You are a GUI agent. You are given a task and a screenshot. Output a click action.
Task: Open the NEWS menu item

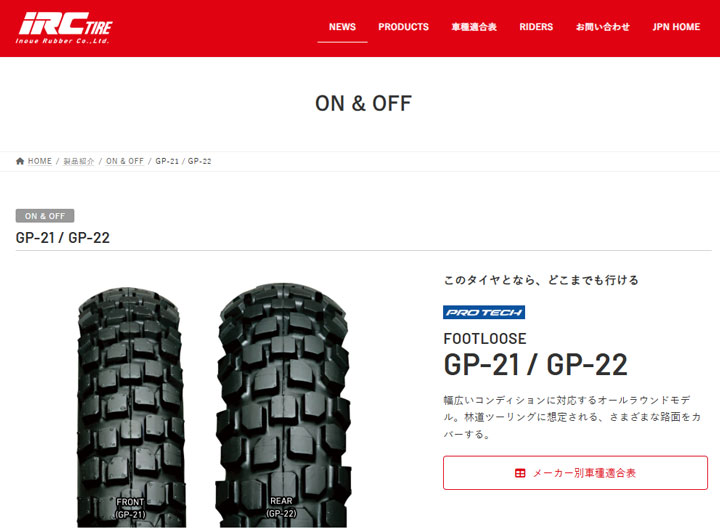(x=342, y=27)
